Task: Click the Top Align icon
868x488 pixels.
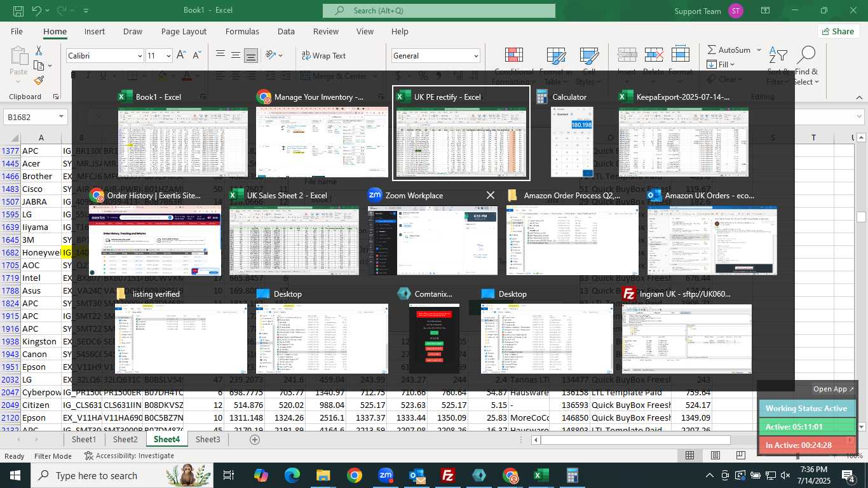Action: [x=220, y=56]
